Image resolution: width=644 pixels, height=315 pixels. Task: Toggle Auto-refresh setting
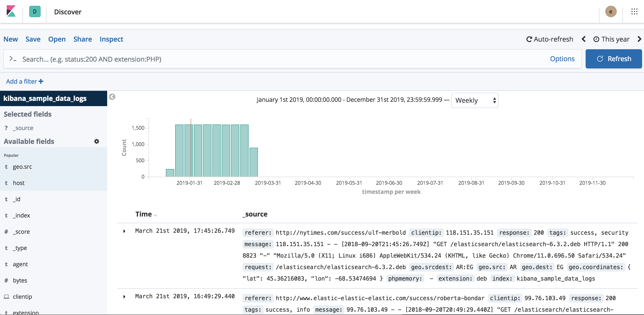(550, 39)
